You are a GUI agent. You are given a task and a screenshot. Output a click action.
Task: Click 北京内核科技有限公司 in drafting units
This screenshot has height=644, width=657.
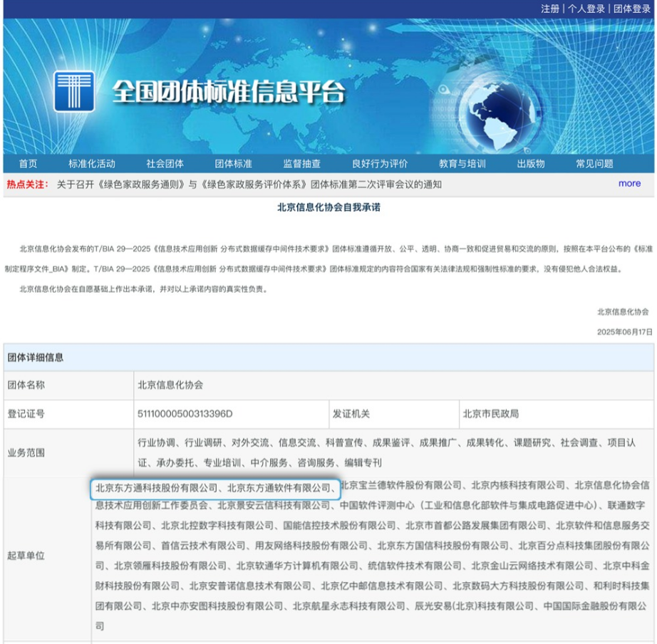click(518, 485)
